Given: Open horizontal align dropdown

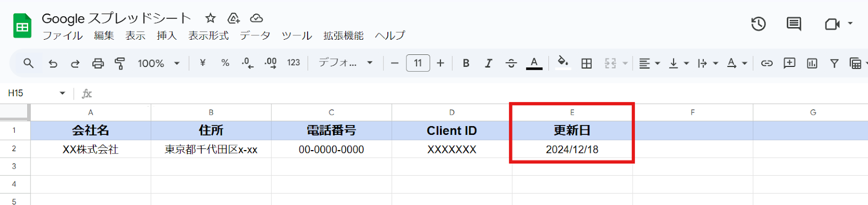Looking at the screenshot, I should pyautogui.click(x=649, y=64).
